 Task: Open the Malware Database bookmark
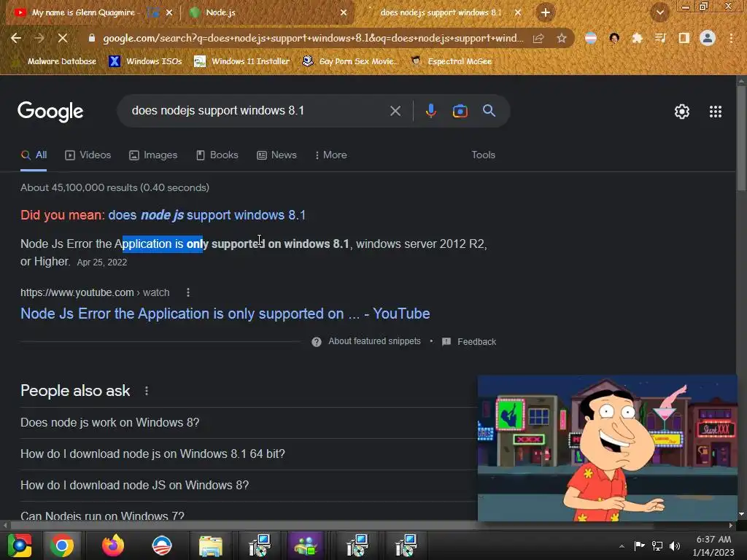[55, 61]
